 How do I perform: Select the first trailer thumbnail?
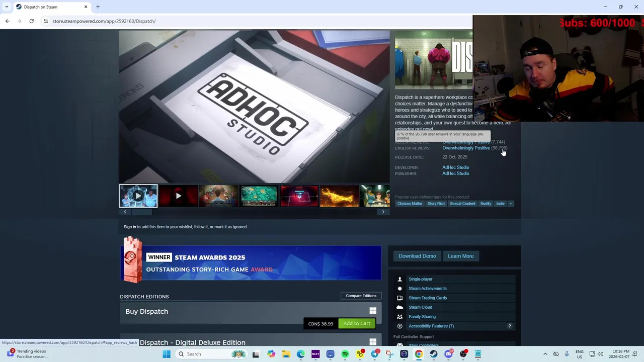[138, 196]
